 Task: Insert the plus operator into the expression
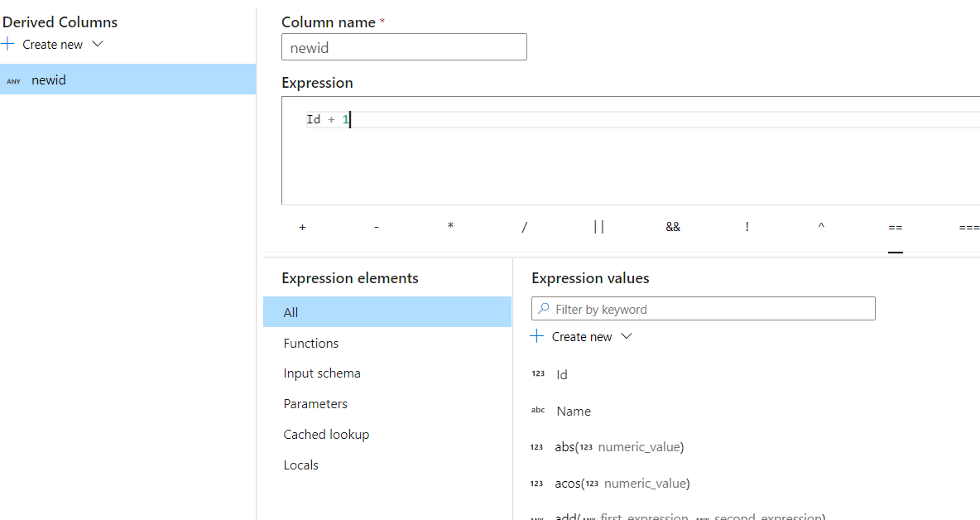tap(302, 227)
